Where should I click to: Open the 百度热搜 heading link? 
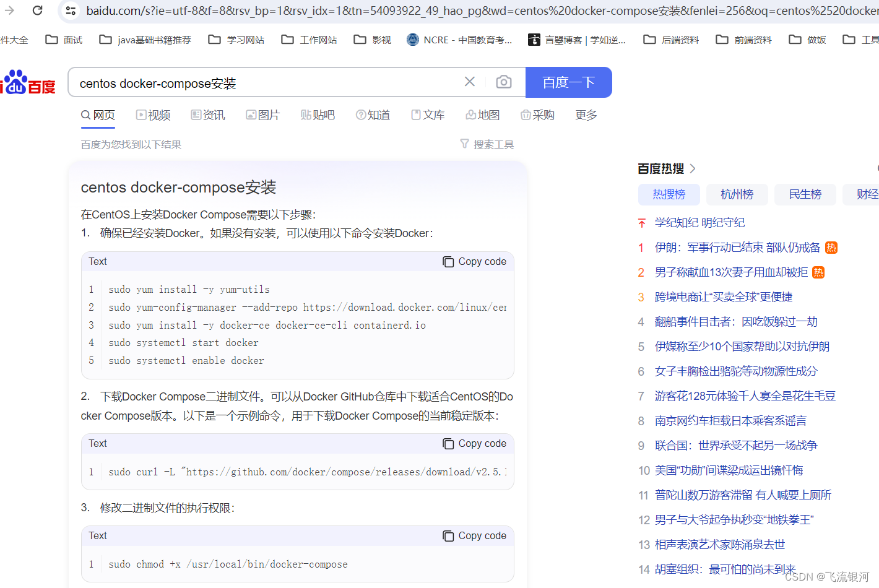click(661, 169)
